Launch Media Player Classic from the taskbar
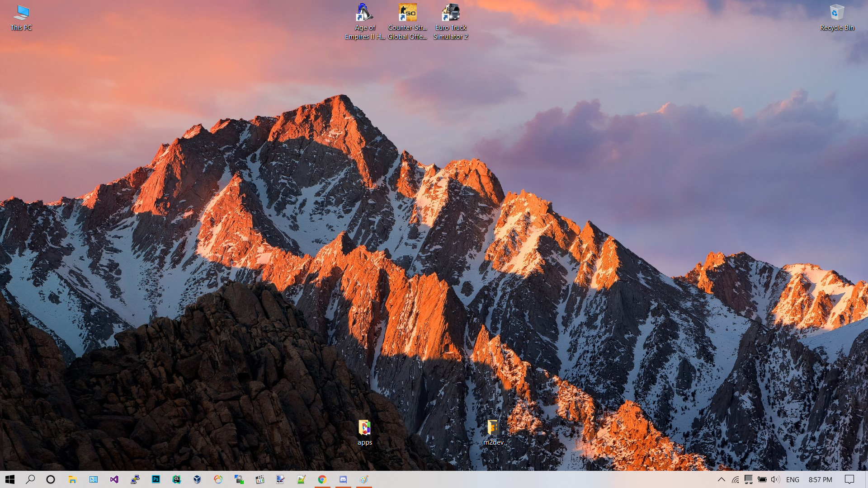868x488 pixels. [260, 479]
